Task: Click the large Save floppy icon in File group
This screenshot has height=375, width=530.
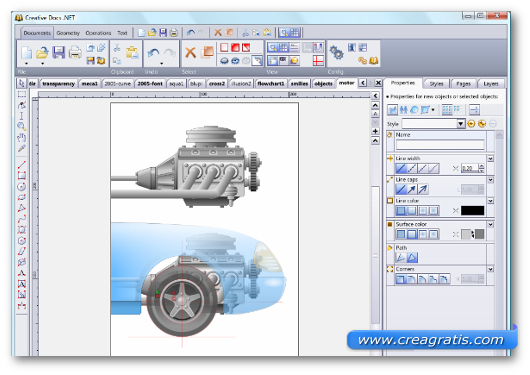Action: (x=58, y=52)
